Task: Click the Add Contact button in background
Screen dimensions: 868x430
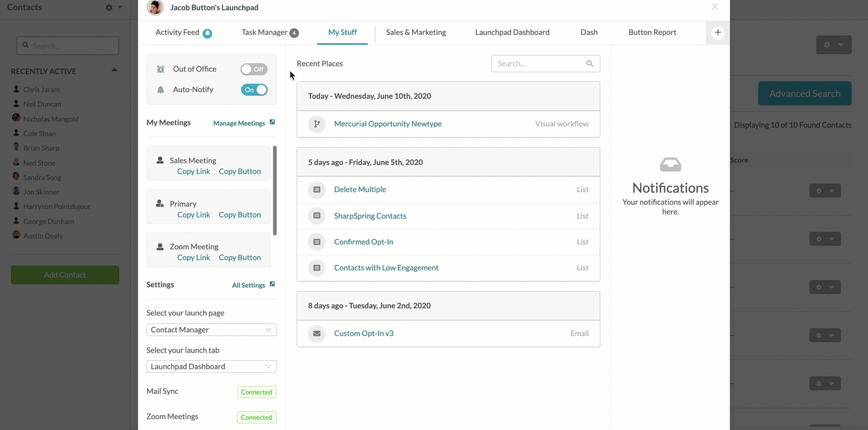Action: point(65,275)
